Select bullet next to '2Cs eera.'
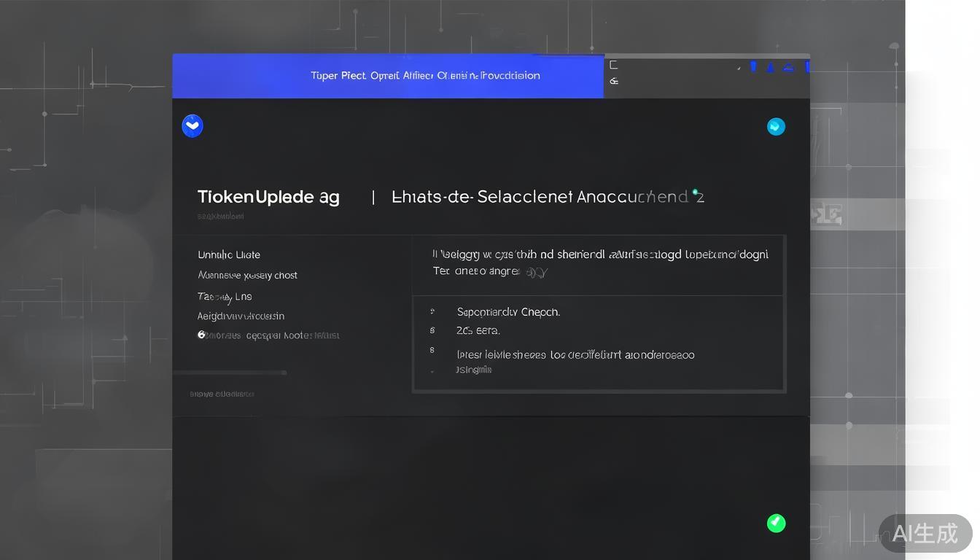 pos(432,330)
